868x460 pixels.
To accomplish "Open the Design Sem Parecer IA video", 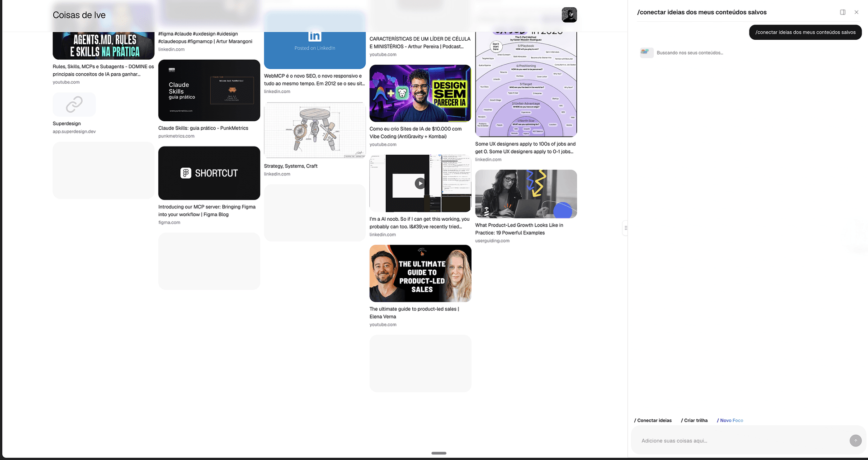I will [x=420, y=93].
